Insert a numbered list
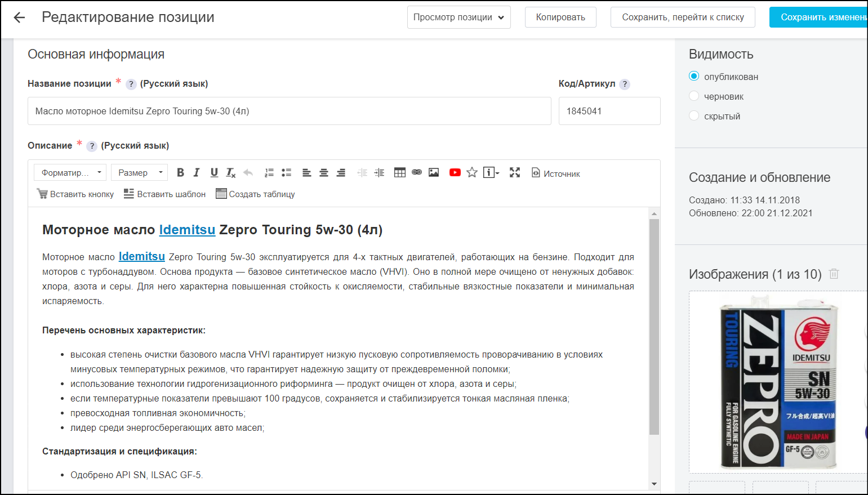The width and height of the screenshot is (868, 495). [x=269, y=172]
